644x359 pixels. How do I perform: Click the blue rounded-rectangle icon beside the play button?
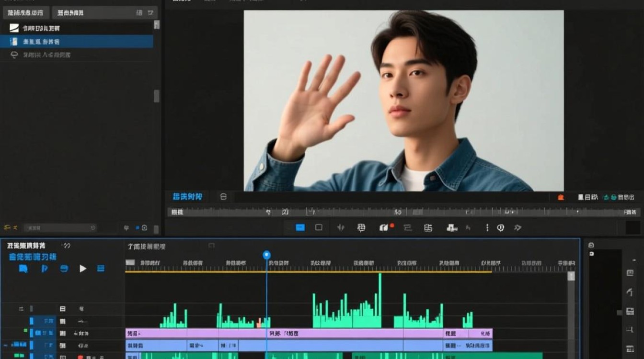tap(64, 269)
